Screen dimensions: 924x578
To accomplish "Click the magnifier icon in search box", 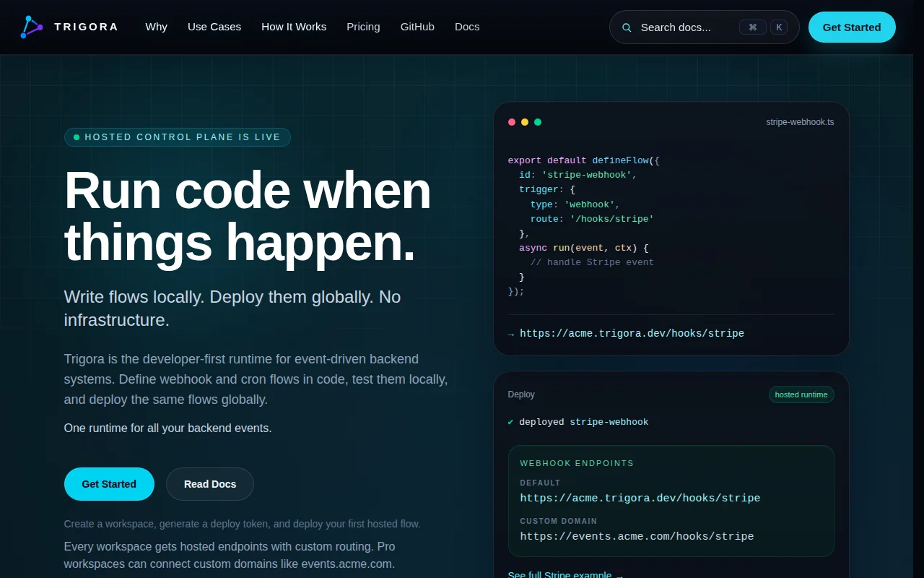I will click(x=627, y=27).
